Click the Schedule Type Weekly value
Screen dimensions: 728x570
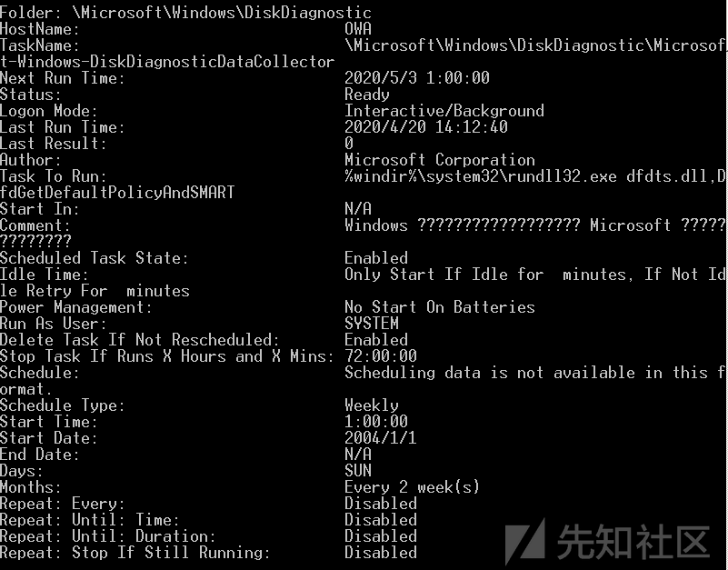click(372, 405)
